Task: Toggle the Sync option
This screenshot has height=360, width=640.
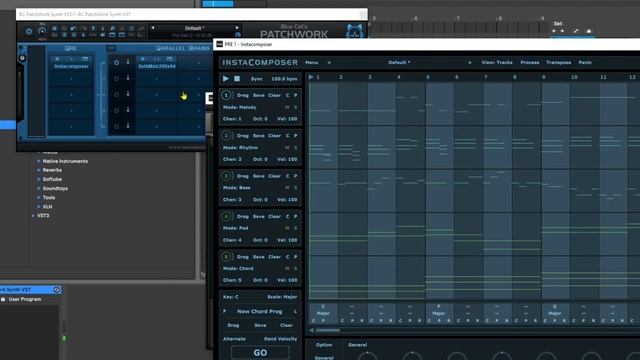Action: coord(257,79)
